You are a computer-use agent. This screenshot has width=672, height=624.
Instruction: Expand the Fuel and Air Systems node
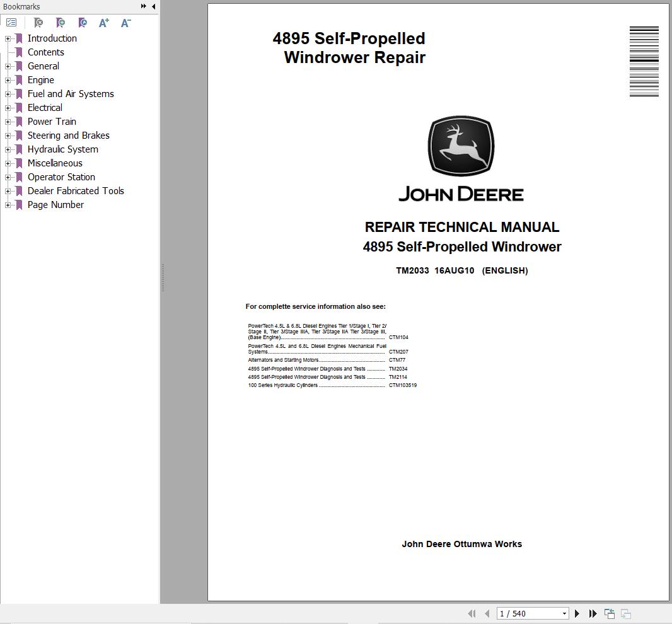coord(8,95)
